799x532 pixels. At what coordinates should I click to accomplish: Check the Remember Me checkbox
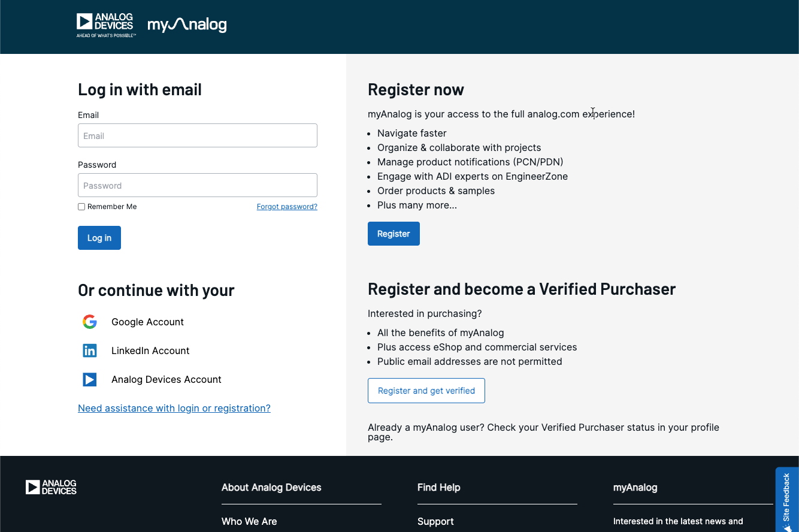click(x=81, y=207)
